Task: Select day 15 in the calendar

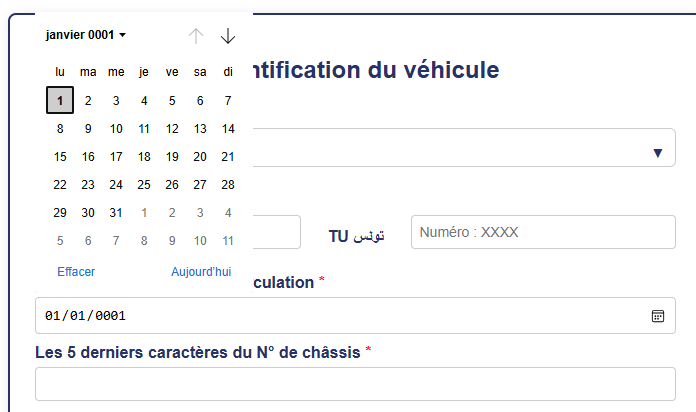Action: pos(60,156)
